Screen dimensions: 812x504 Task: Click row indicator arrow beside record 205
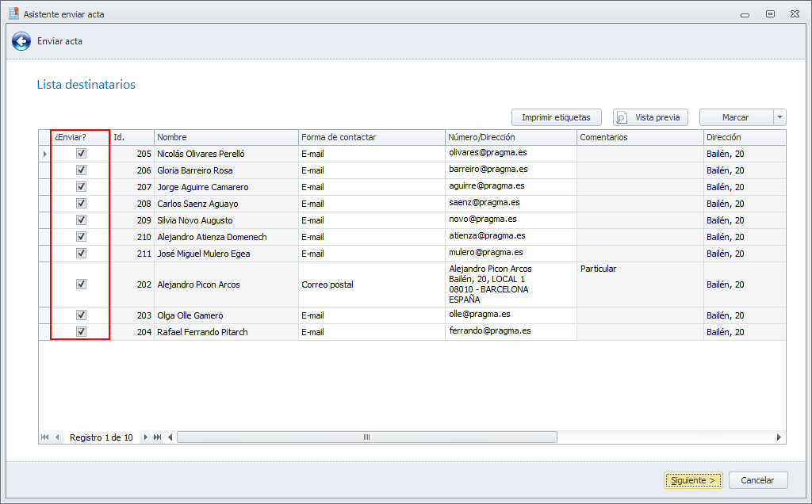pos(44,154)
